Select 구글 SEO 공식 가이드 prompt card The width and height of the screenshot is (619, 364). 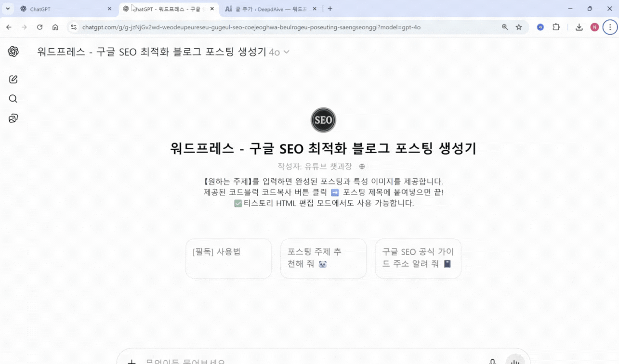(418, 259)
